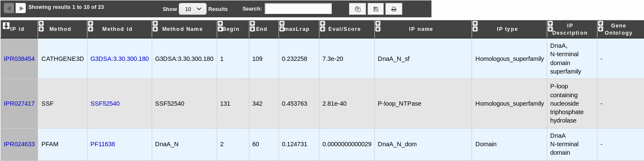Image resolution: width=644 pixels, height=161 pixels.
Task: Select the Begin value 131
Action: tap(225, 104)
